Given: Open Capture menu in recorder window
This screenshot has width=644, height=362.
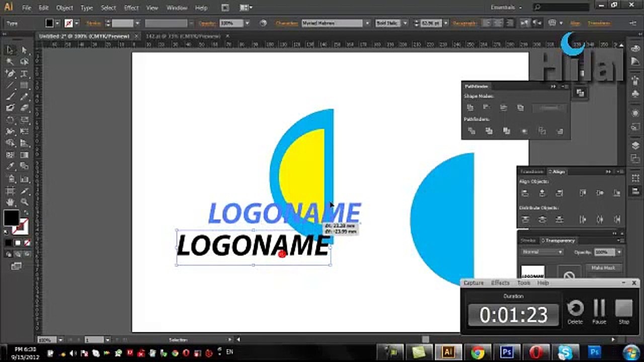Looking at the screenshot, I should [473, 283].
